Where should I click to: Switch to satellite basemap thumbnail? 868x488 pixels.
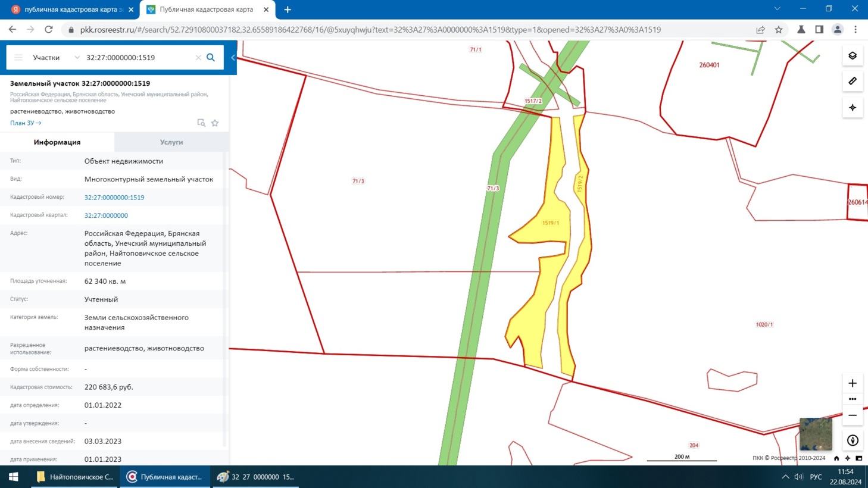(x=815, y=434)
